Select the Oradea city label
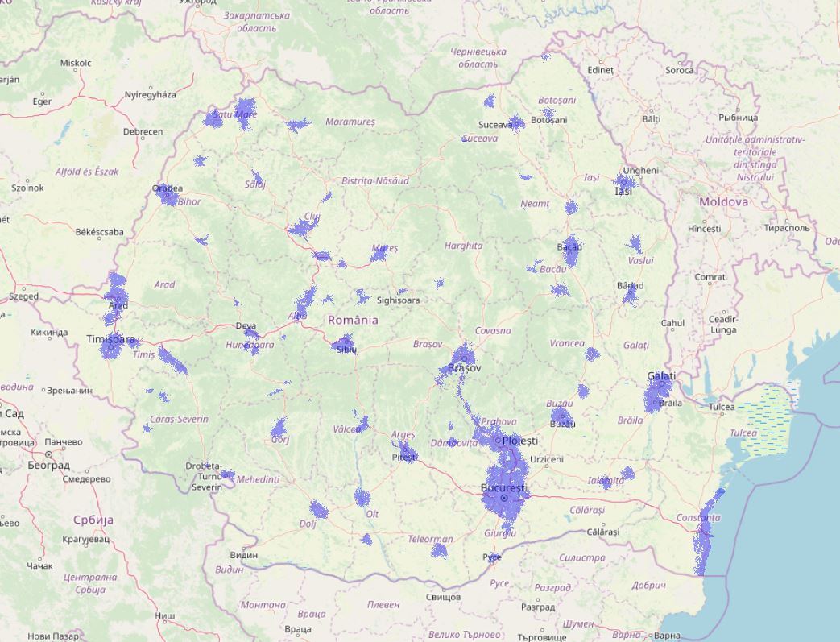840x642 pixels. [168, 188]
